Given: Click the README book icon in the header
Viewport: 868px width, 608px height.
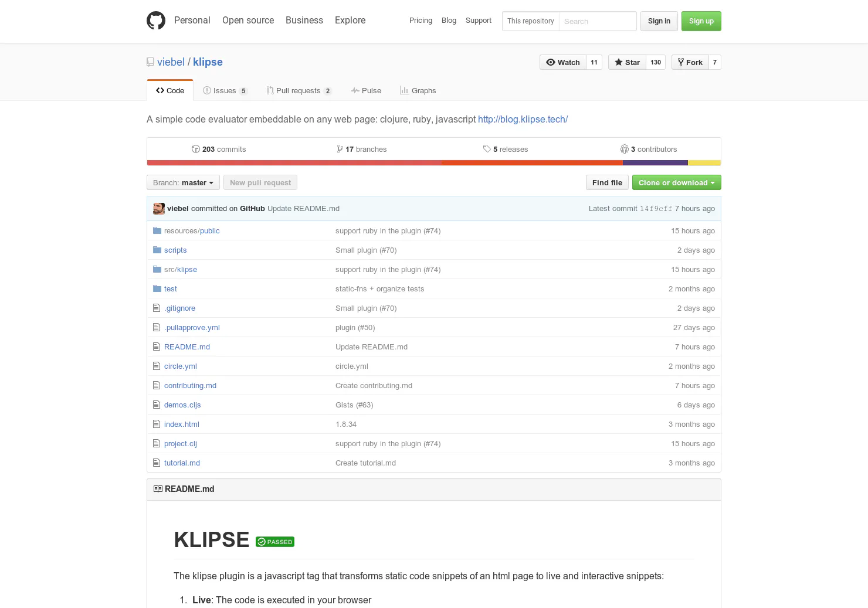Looking at the screenshot, I should 158,489.
